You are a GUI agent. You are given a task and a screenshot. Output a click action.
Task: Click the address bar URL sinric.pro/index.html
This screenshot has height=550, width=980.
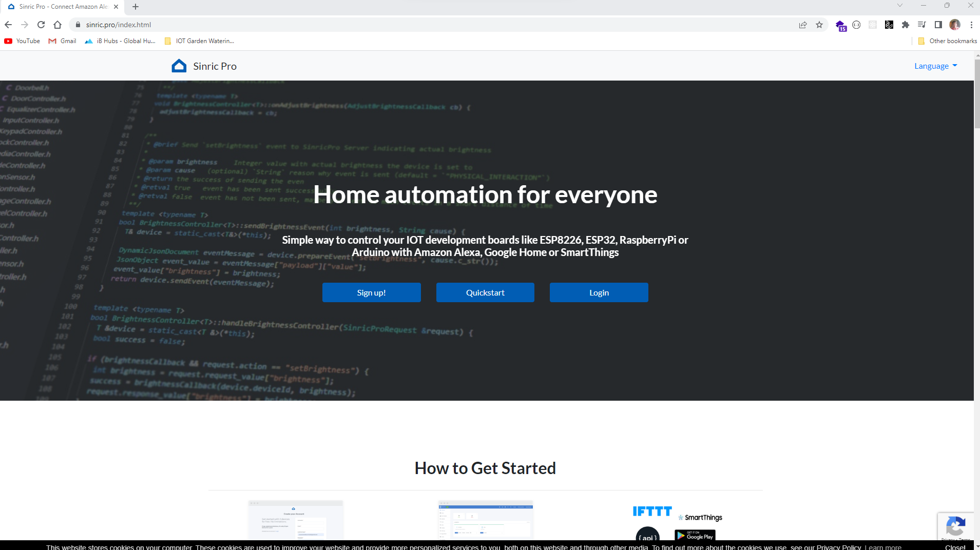[x=119, y=25]
